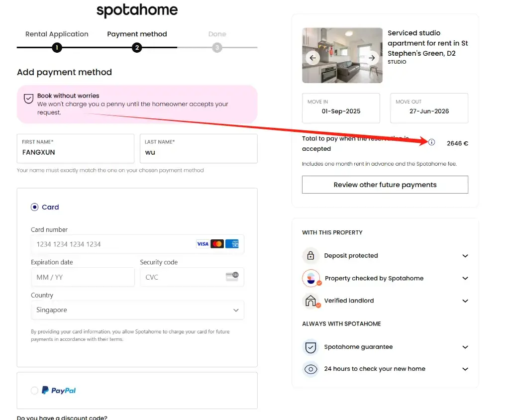Click the info icon beside total price

(431, 142)
